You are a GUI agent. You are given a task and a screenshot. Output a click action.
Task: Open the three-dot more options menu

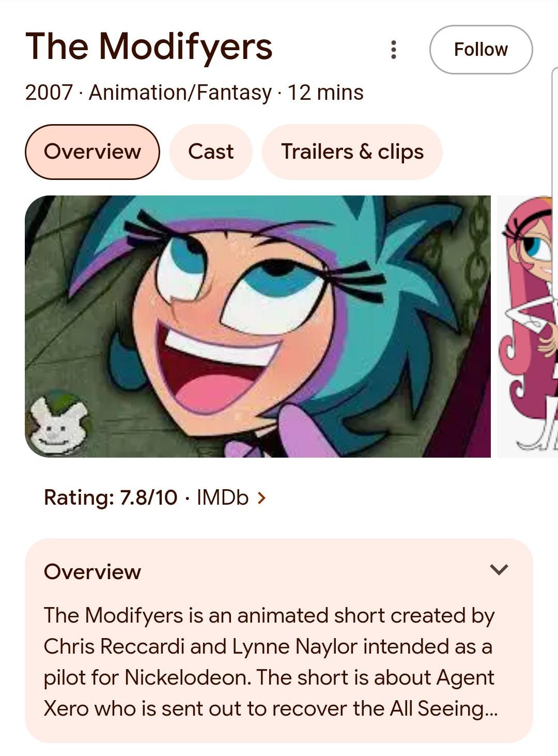tap(394, 50)
